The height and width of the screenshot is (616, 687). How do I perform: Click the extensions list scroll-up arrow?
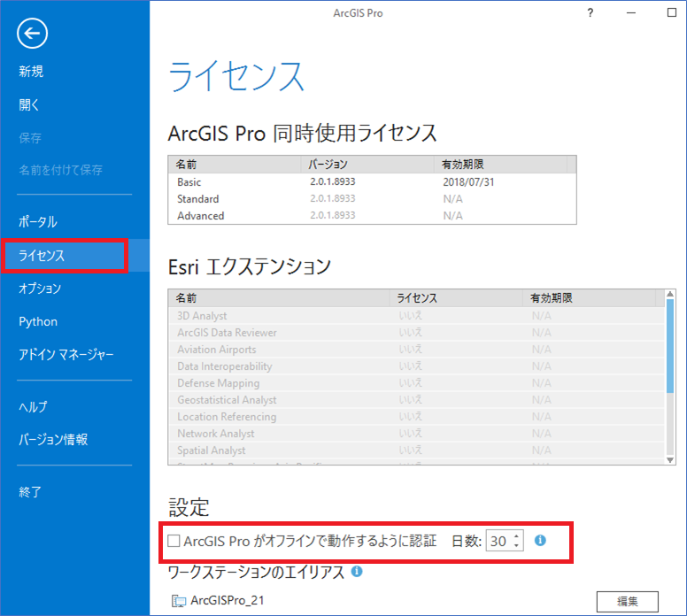point(670,294)
